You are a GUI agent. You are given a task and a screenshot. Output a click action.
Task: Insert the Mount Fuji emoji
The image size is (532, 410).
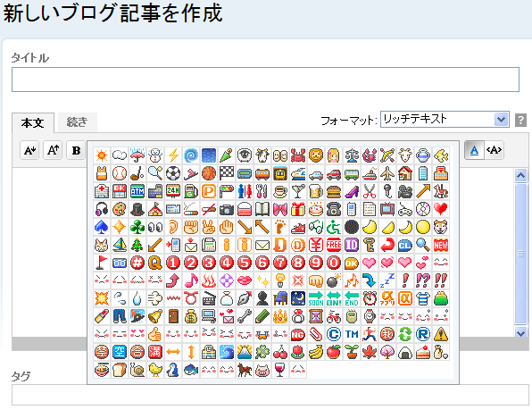pos(245,352)
